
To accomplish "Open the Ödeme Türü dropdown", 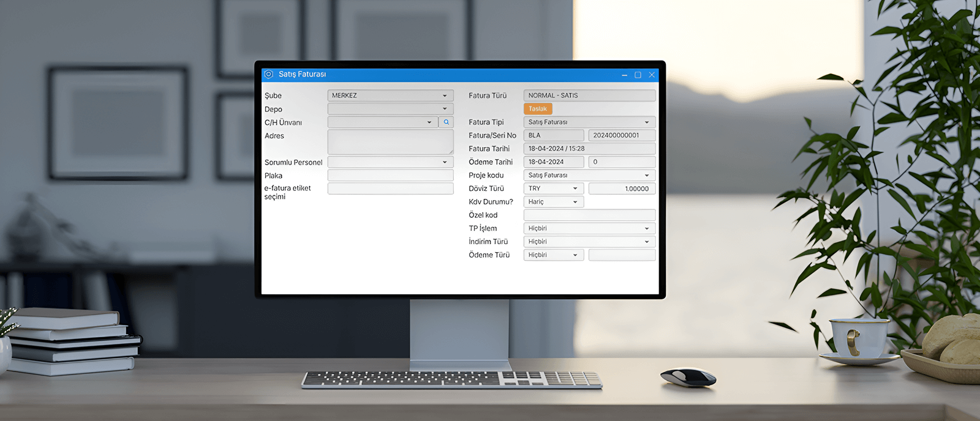I will point(554,255).
